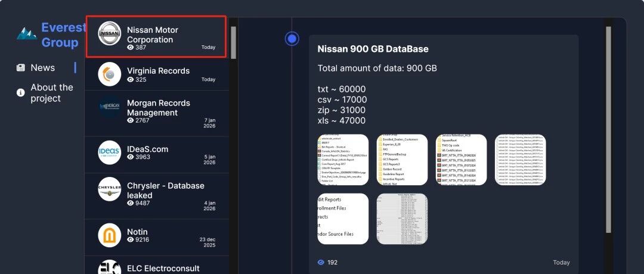
Task: Click the blue timeline marker dot
Action: 292,39
